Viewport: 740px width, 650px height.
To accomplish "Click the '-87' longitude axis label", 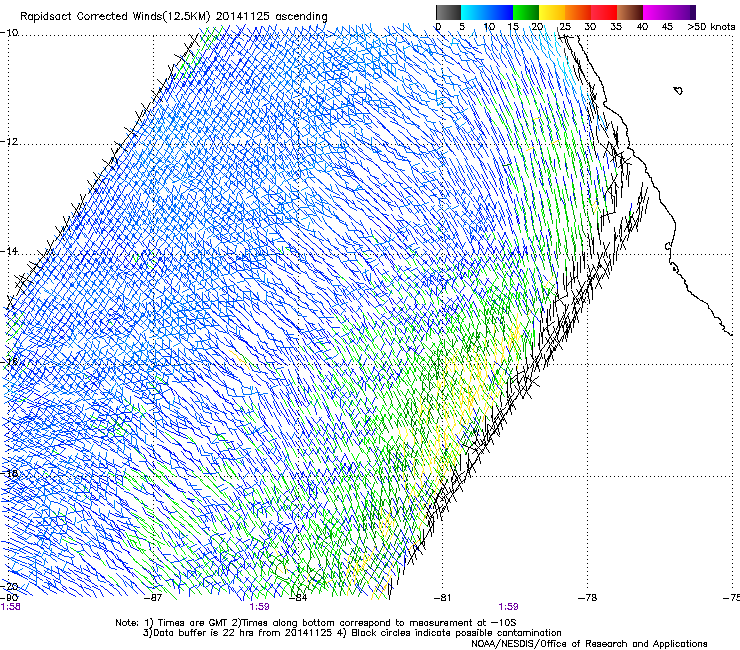I will pos(153,598).
